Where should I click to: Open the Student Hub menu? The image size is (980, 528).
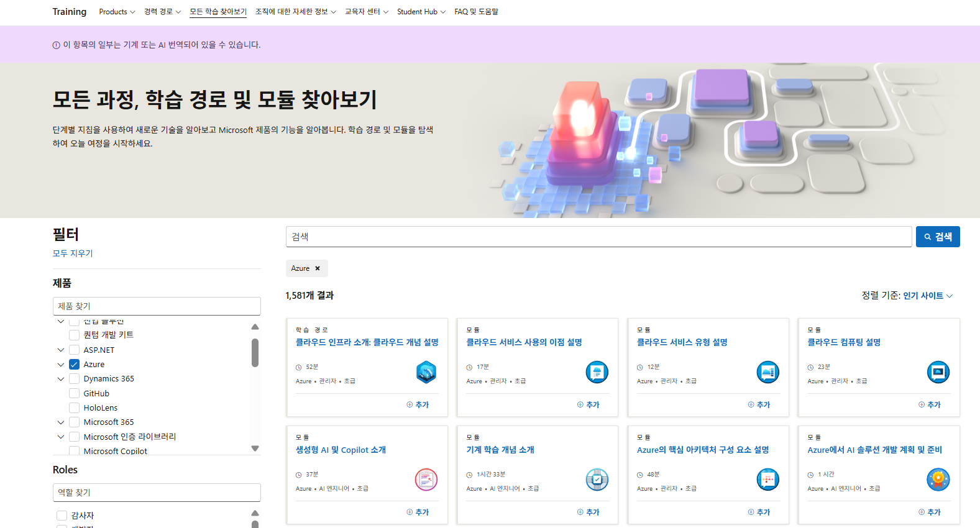pos(421,12)
